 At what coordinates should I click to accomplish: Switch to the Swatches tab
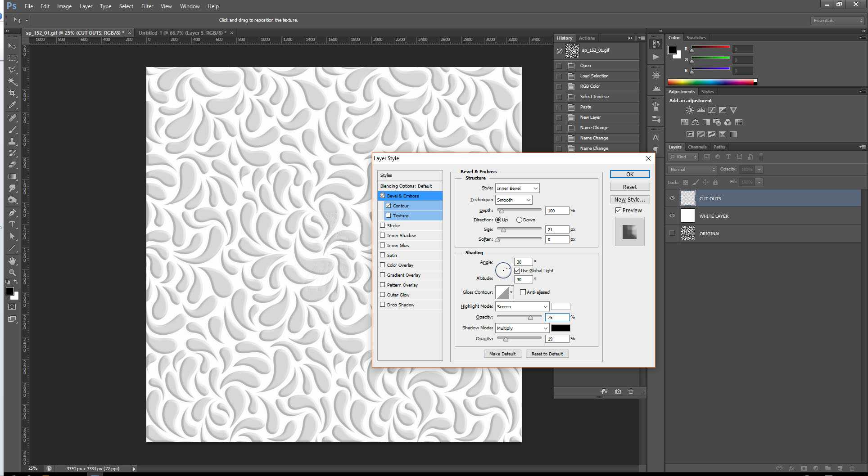(696, 38)
